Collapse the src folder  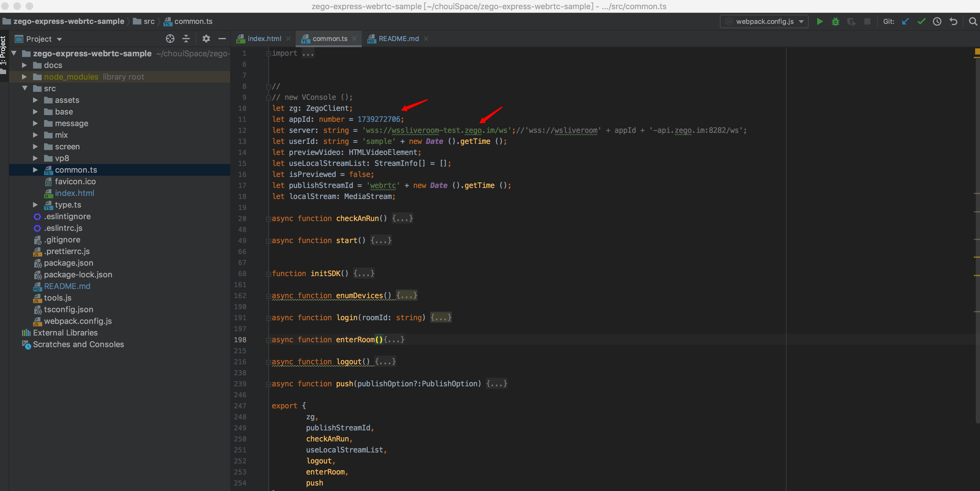point(24,88)
